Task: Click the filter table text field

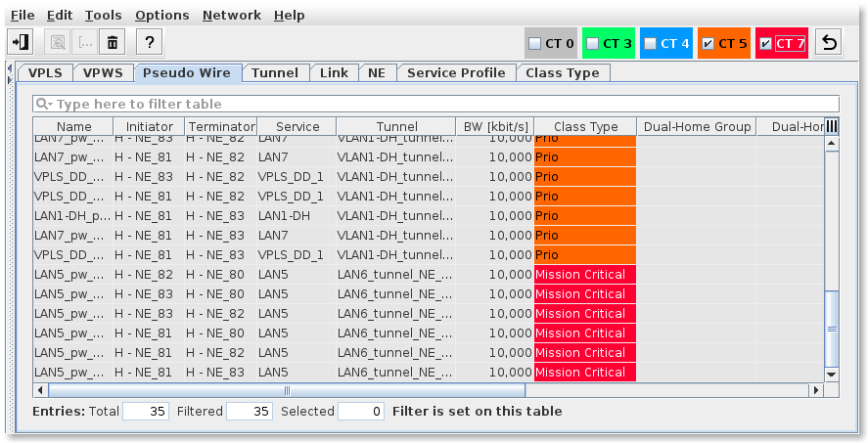Action: 440,104
